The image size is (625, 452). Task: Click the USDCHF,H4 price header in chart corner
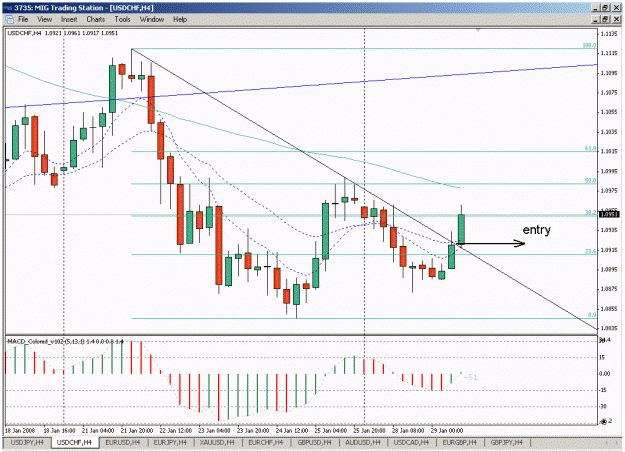63,33
